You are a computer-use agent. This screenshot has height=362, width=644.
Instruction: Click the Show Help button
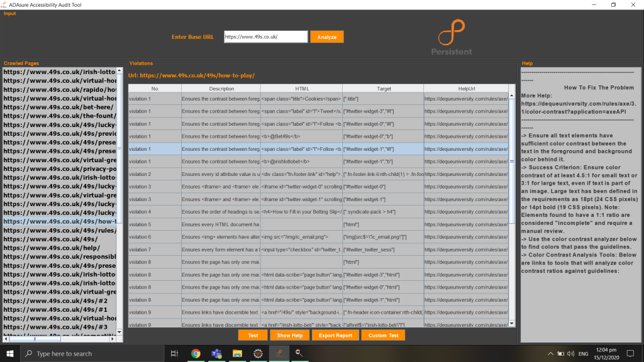point(289,336)
